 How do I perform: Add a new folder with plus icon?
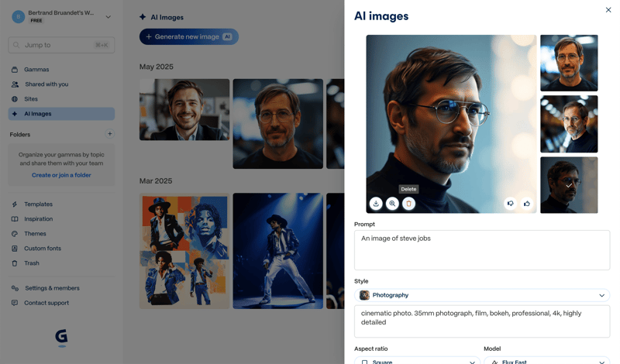(109, 134)
